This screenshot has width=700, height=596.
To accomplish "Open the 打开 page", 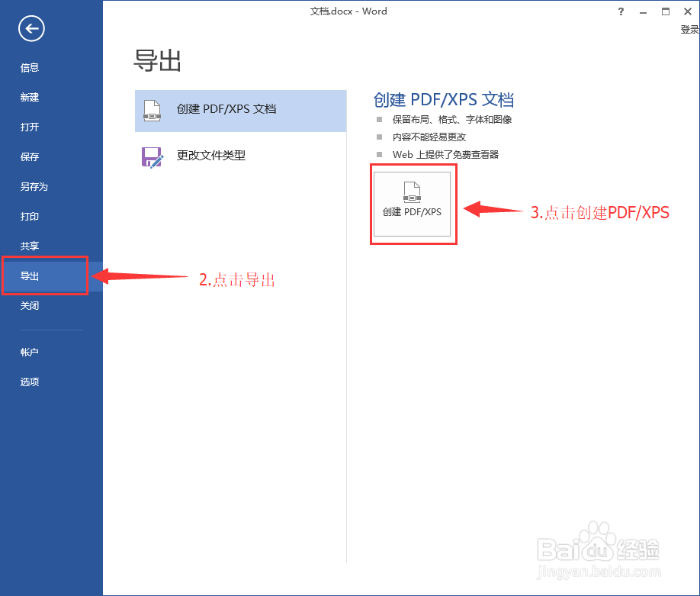I will click(x=29, y=127).
